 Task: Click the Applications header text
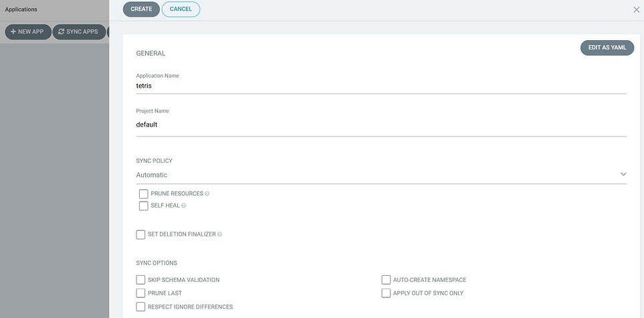tap(21, 9)
